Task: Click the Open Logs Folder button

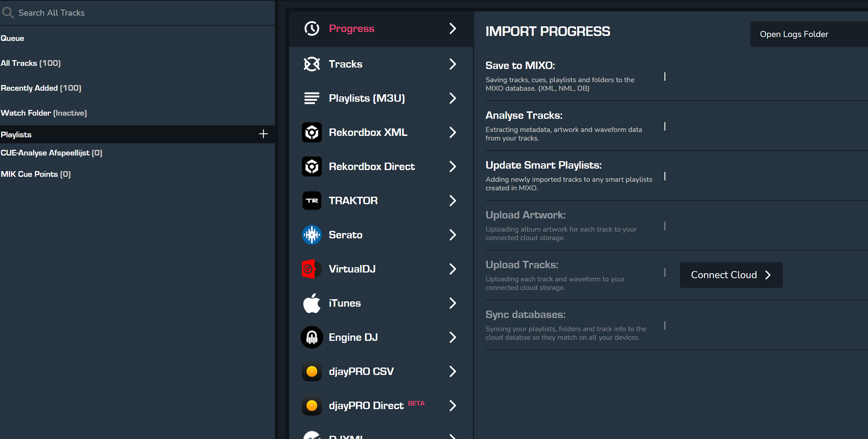Action: point(794,34)
